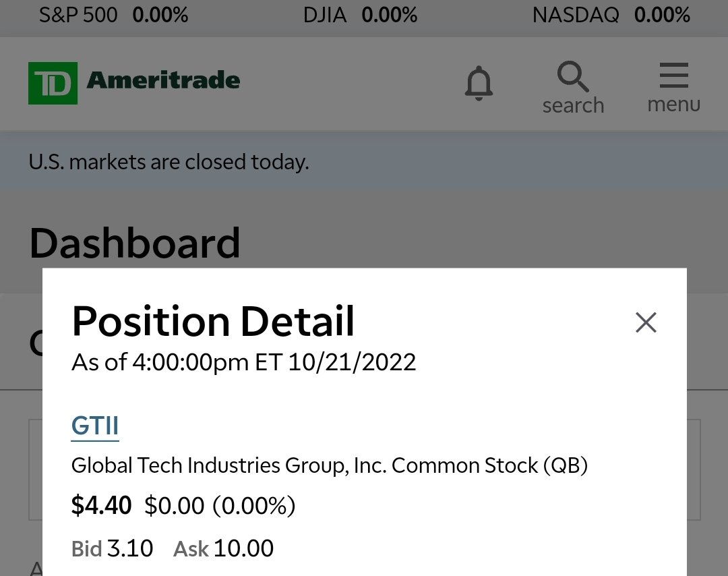Click the green TD logo

pos(53,83)
